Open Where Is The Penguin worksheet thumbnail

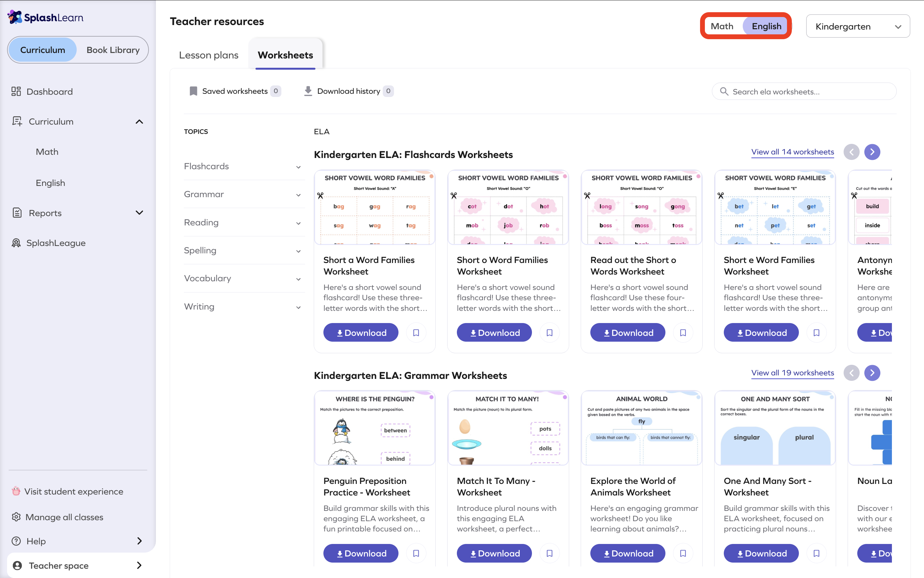(374, 428)
